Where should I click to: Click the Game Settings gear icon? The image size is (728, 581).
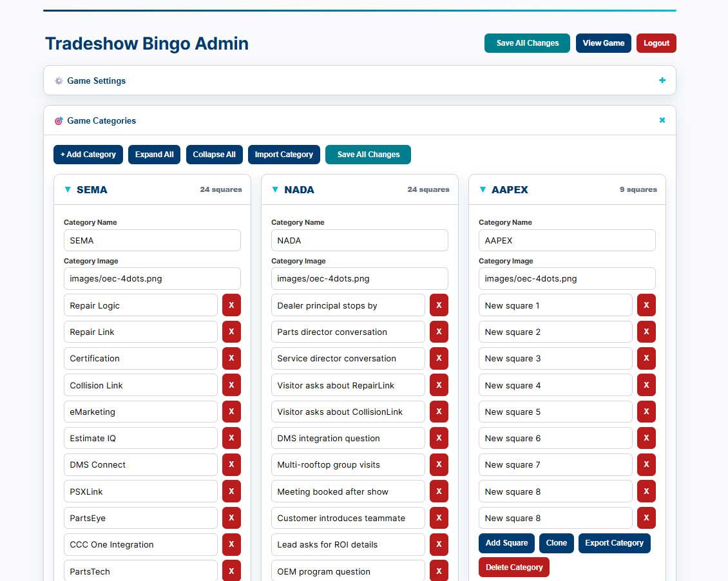59,81
